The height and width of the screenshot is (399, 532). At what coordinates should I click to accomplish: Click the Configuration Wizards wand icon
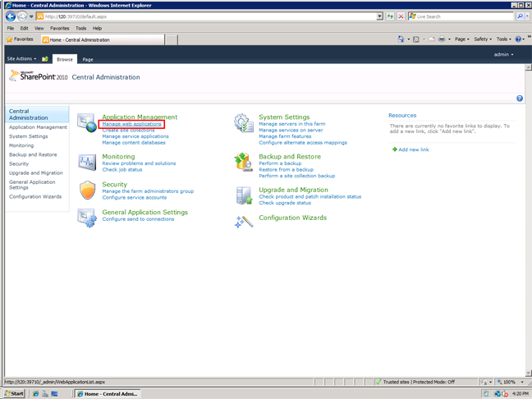pos(244,222)
